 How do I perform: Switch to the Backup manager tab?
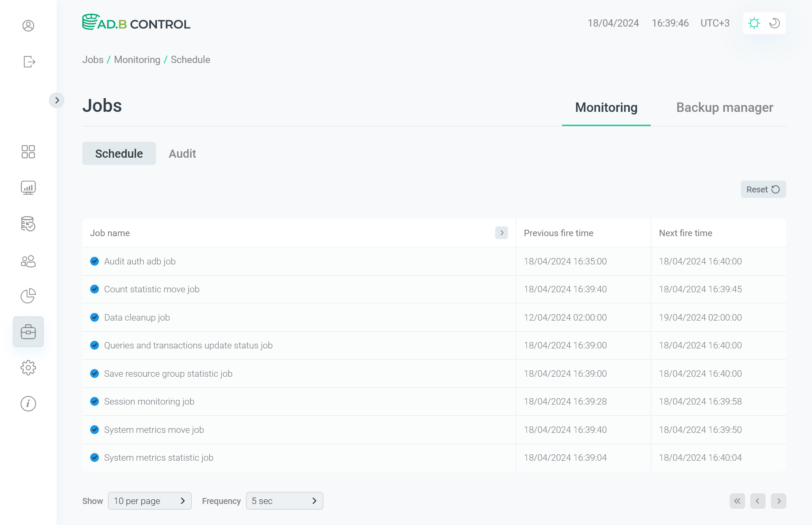(x=725, y=107)
